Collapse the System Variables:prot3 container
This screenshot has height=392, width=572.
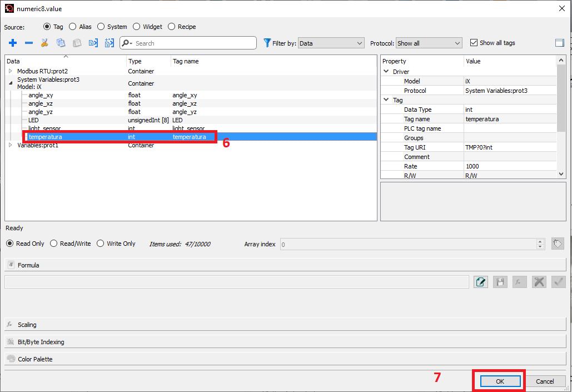pos(10,83)
